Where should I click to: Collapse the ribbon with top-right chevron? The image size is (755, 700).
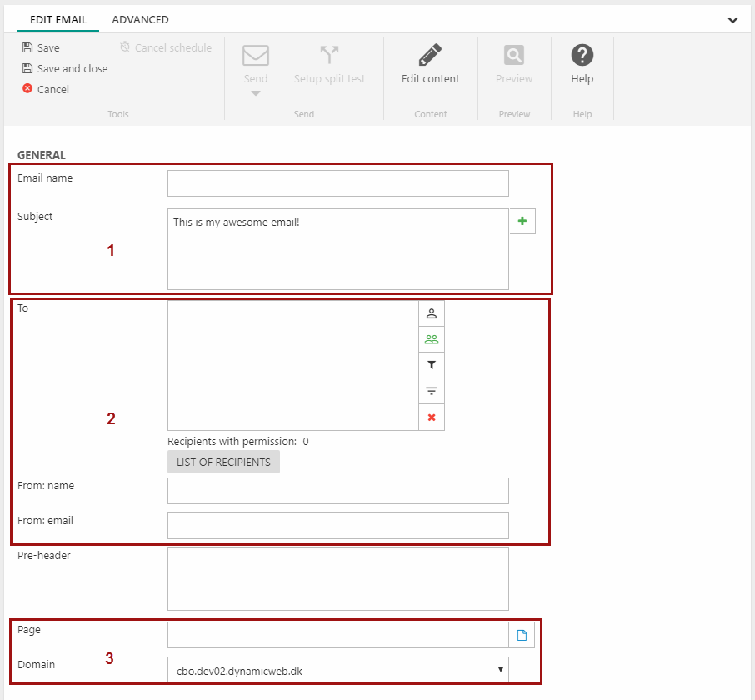[x=732, y=20]
